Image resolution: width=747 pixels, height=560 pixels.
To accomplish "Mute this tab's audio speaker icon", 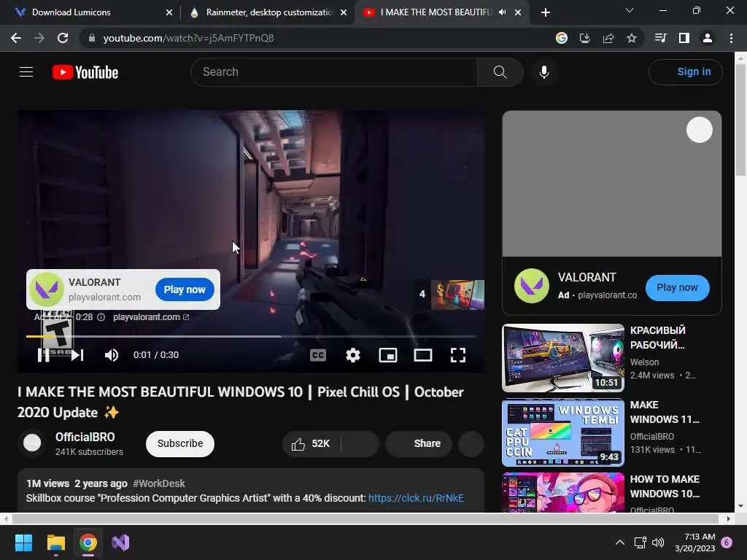I will tap(502, 12).
